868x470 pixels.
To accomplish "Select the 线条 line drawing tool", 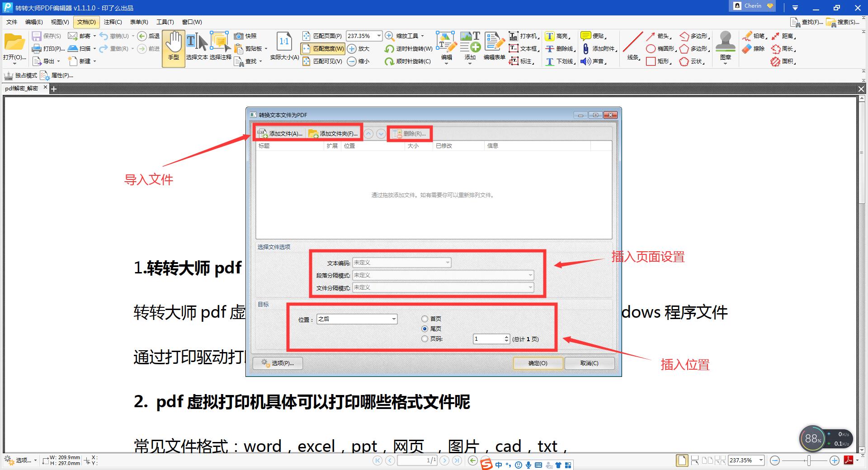I will click(x=632, y=47).
